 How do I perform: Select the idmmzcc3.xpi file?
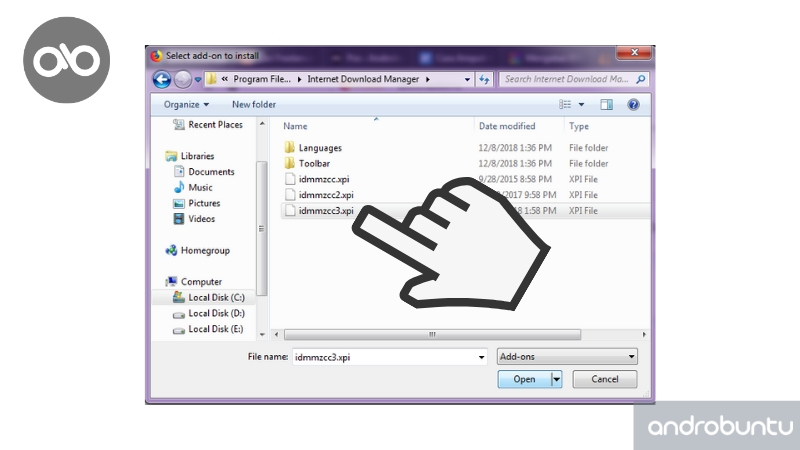(326, 211)
